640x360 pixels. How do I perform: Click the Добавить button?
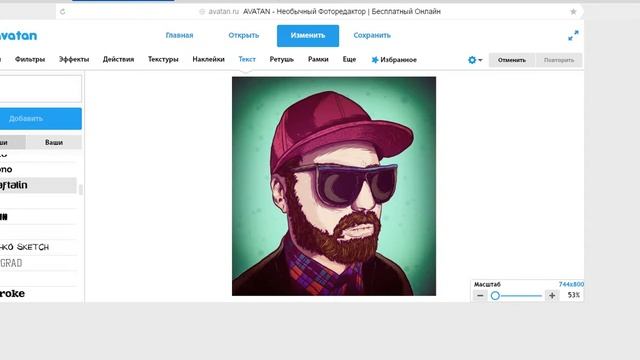pos(40,119)
